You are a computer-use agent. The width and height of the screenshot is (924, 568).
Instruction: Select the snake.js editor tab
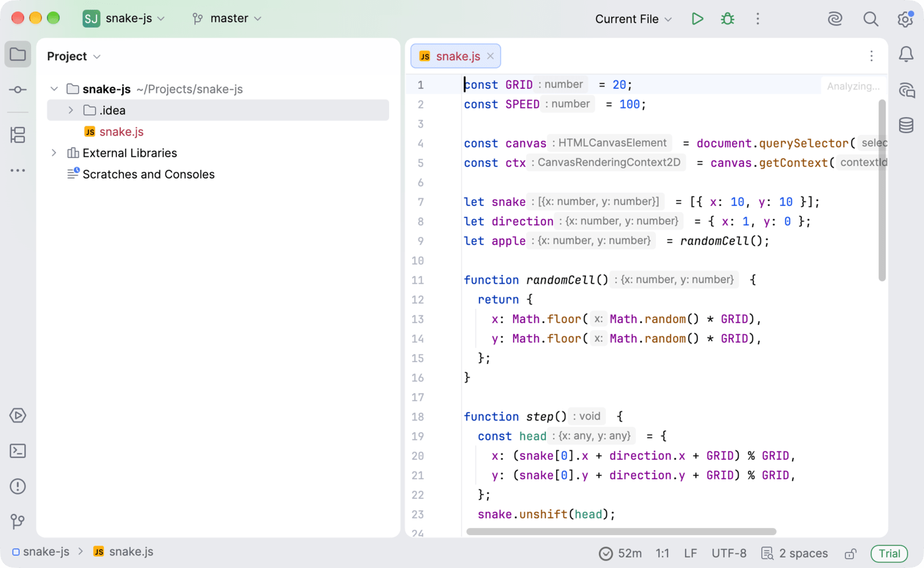tap(456, 56)
